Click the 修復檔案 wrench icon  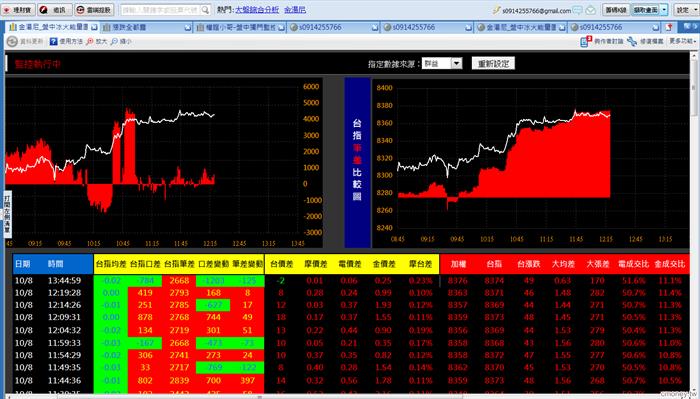(x=632, y=41)
